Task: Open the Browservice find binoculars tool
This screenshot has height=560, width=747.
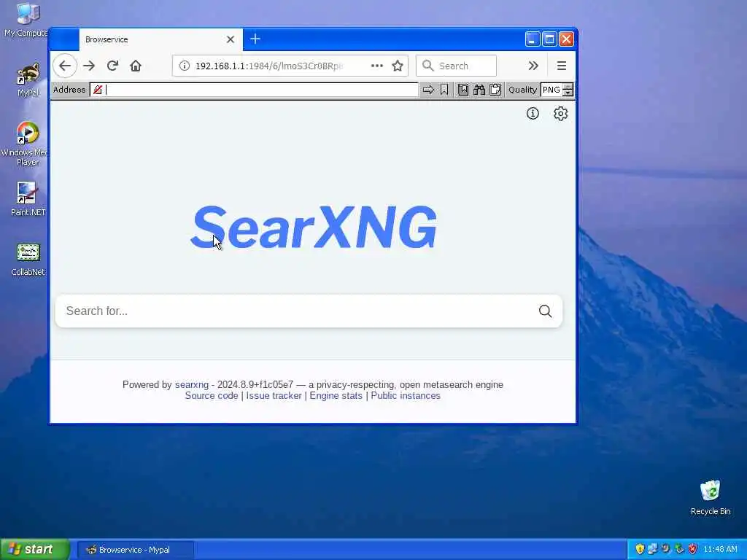Action: coord(479,90)
